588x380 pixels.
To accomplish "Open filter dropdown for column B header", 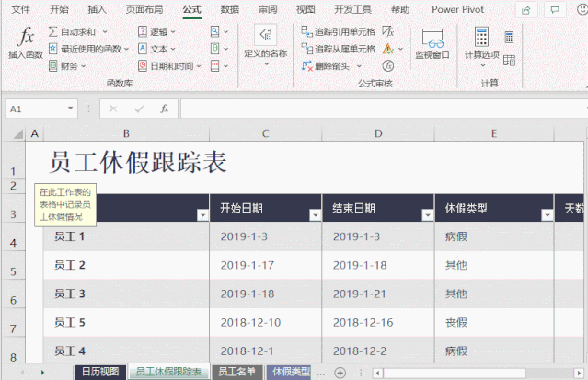I will click(x=202, y=215).
